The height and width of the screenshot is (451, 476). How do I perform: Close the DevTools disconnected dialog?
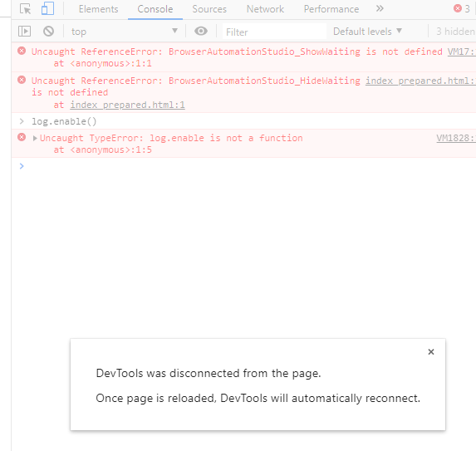pos(431,352)
